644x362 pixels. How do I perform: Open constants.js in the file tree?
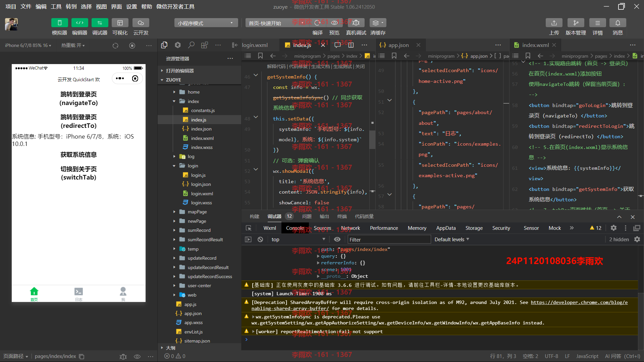click(x=203, y=110)
